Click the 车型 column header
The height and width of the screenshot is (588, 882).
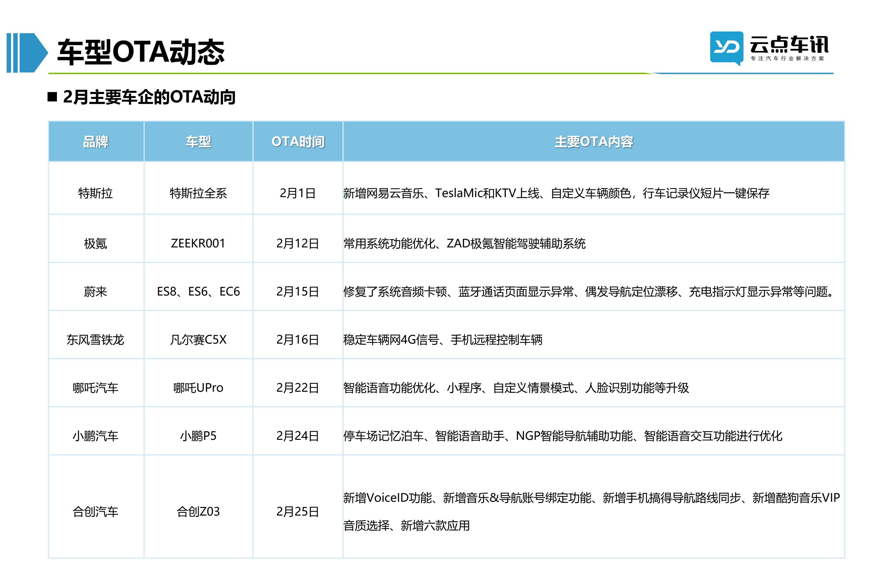(x=198, y=142)
